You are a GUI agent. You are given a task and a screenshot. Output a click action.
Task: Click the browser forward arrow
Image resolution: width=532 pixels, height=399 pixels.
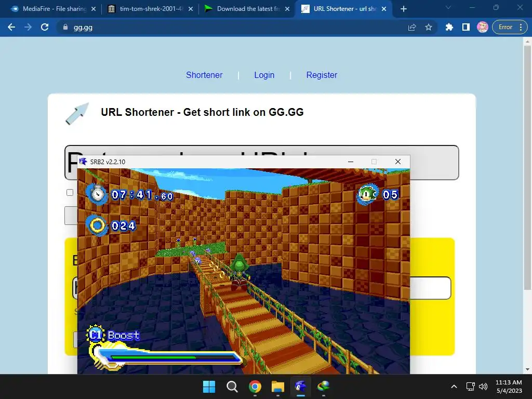[x=28, y=27]
